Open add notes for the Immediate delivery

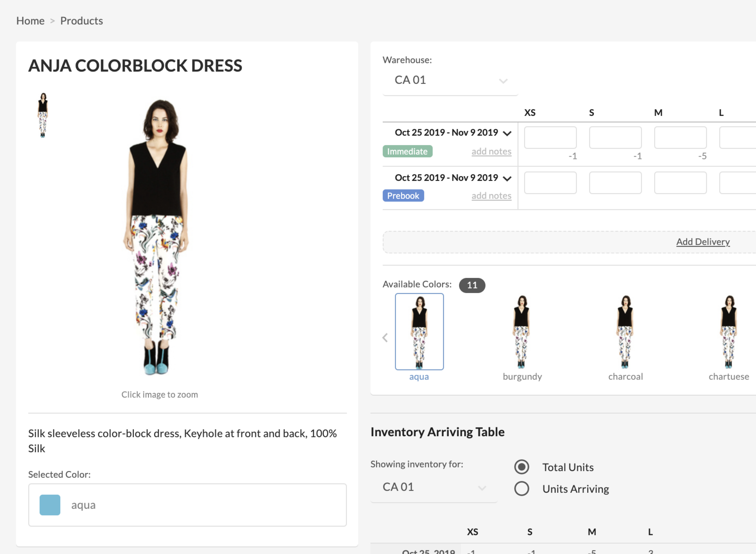tap(491, 151)
